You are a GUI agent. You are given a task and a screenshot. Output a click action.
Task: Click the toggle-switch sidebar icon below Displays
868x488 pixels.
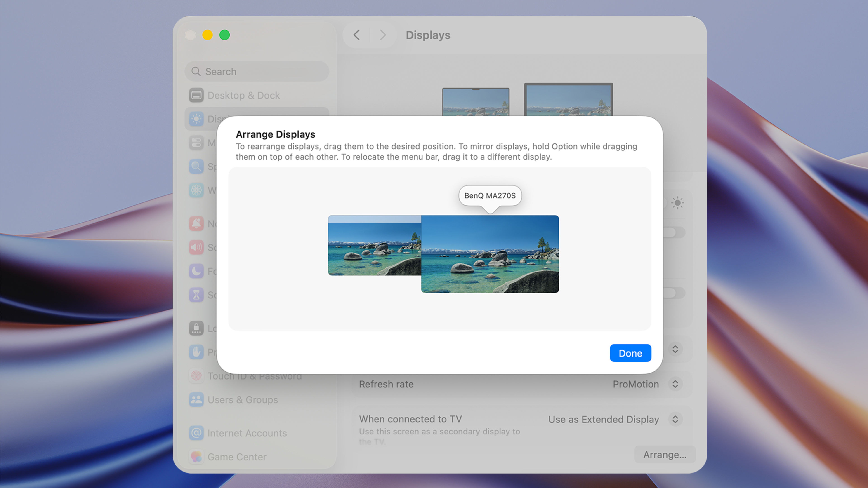tap(196, 143)
